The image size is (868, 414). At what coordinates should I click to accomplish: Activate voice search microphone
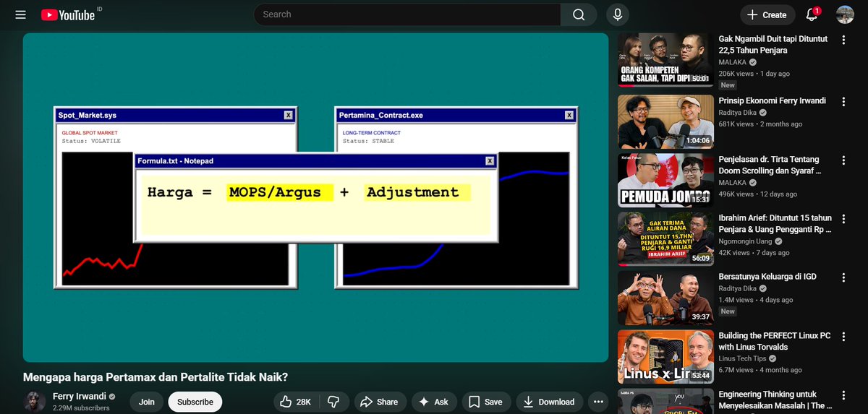[618, 14]
